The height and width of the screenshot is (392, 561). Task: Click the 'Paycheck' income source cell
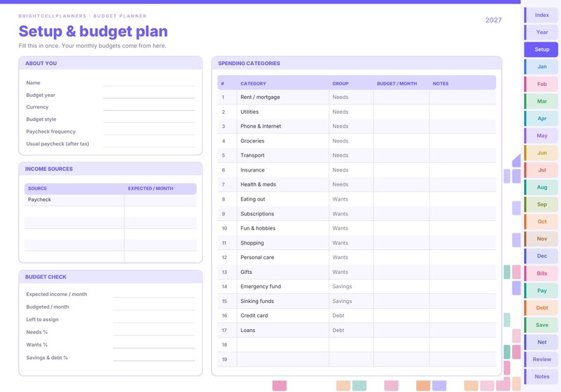point(74,200)
